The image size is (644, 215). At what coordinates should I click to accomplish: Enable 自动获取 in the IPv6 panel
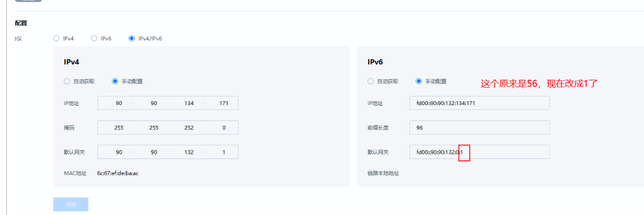click(x=370, y=81)
